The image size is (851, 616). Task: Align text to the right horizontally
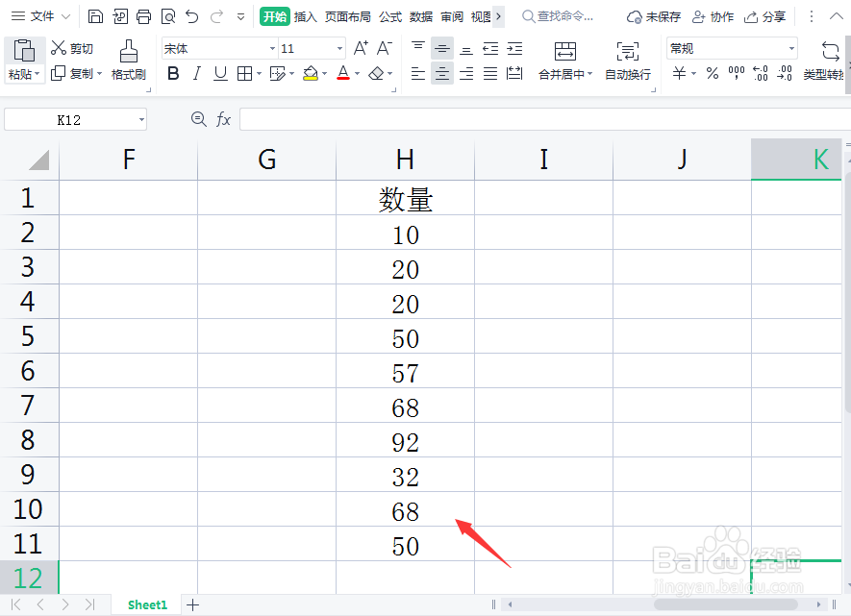coord(466,73)
